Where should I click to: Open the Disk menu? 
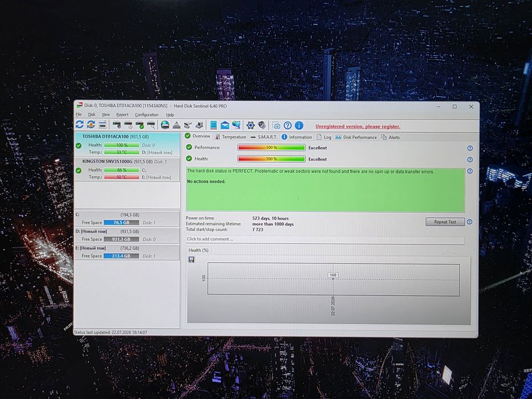coord(92,115)
